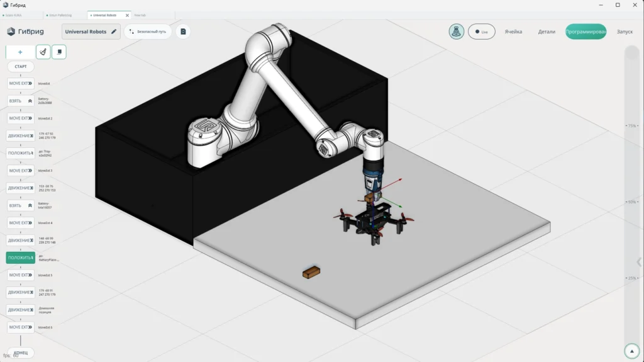Toggle the Безопасный путь option
The height and width of the screenshot is (362, 644).
click(x=148, y=31)
